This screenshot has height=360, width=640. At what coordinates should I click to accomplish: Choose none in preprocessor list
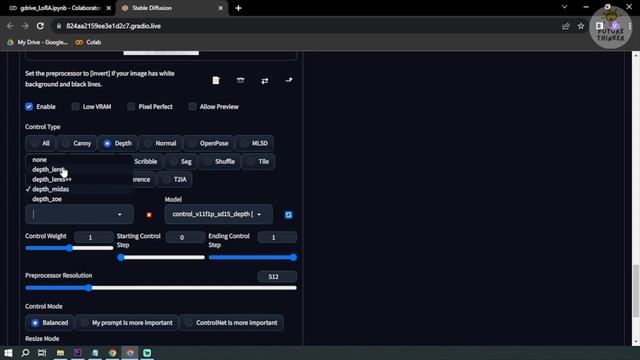pos(79,160)
